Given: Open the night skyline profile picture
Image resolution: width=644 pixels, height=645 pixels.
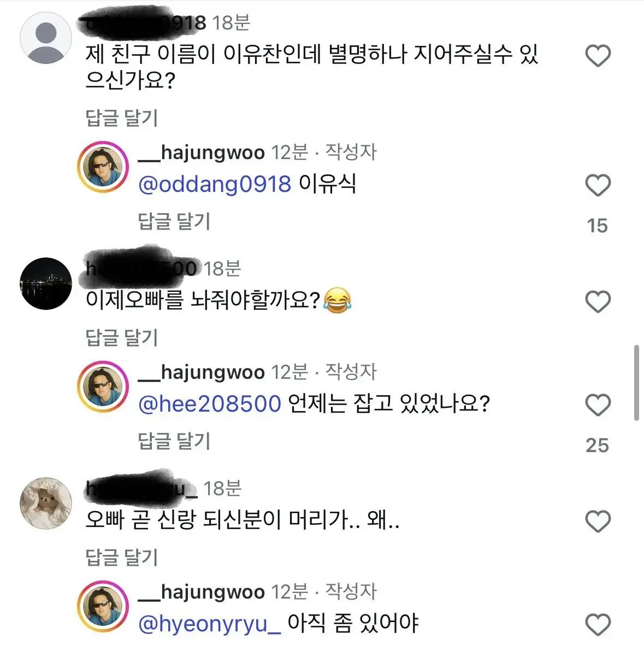Looking at the screenshot, I should click(x=46, y=284).
